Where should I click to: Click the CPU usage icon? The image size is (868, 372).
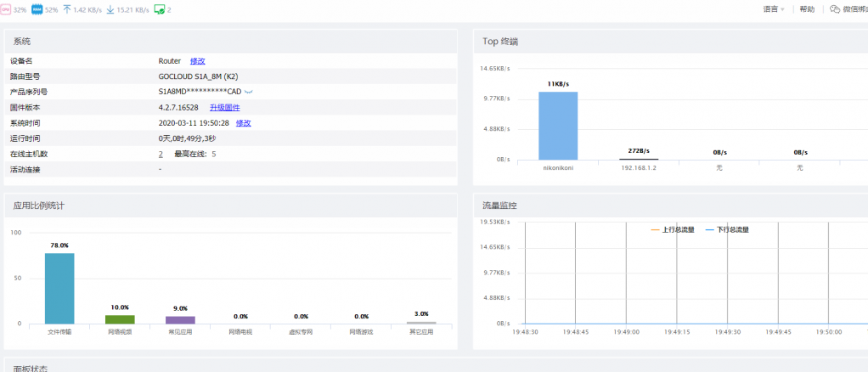6,9
